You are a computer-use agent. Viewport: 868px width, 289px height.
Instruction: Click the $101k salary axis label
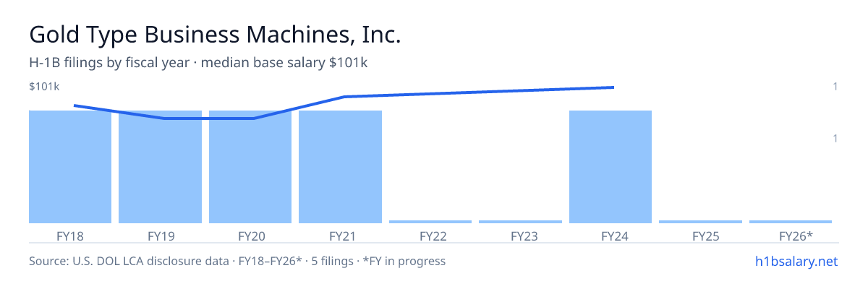click(44, 87)
